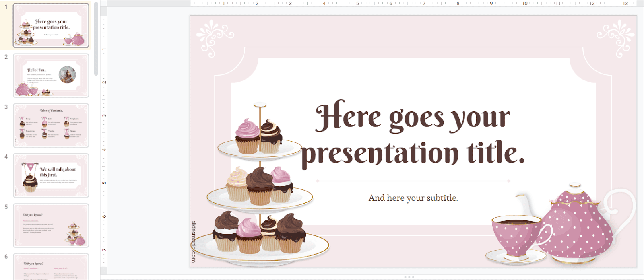
Task: Select the 'Table of Contents' slide thumbnail
Action: [x=51, y=126]
